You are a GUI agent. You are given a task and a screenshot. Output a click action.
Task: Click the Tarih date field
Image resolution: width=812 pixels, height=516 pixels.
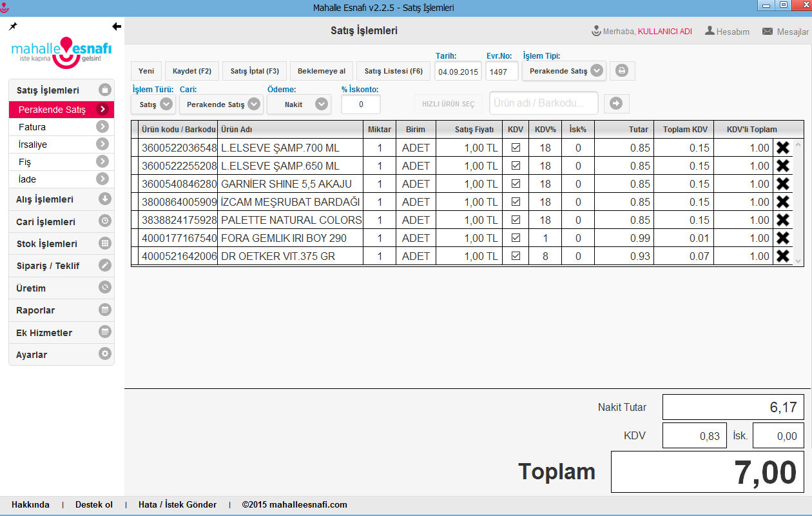pos(458,72)
